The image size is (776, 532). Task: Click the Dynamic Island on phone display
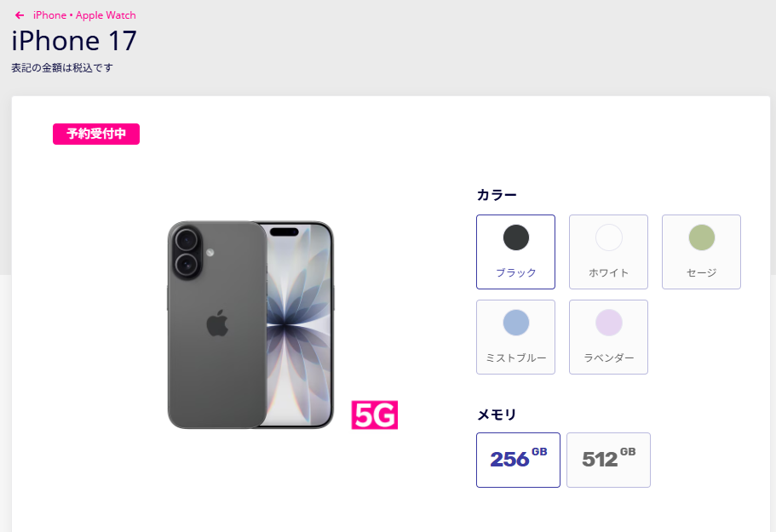[284, 232]
